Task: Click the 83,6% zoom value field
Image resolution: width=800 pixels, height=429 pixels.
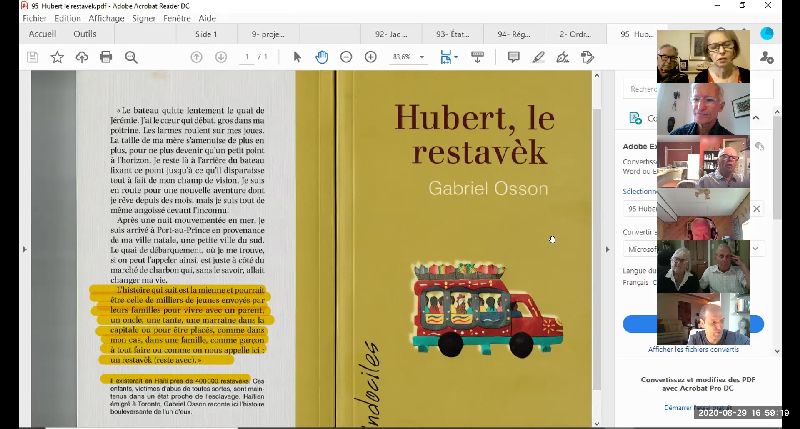Action: point(402,57)
